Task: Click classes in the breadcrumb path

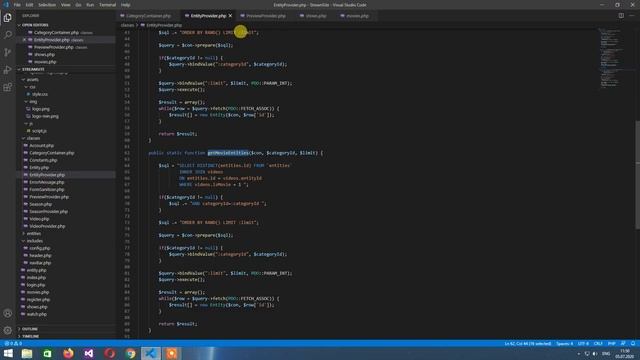Action: 127,25
